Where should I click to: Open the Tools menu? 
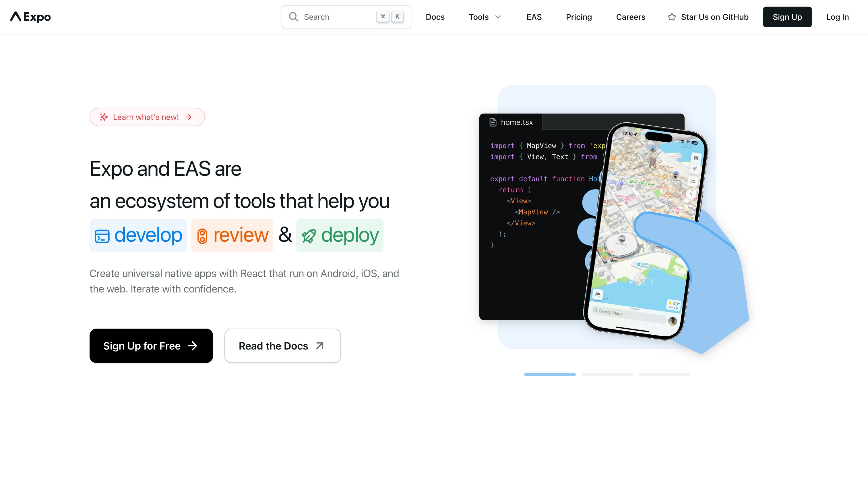point(485,17)
